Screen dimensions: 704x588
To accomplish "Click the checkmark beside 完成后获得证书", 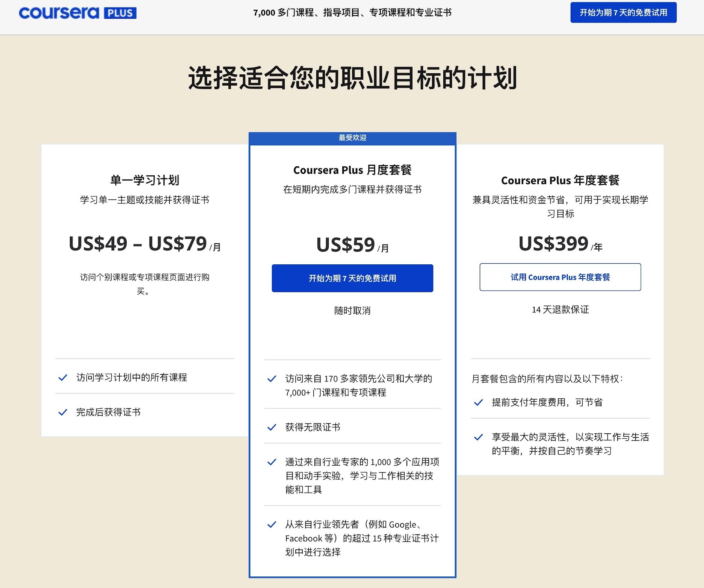I will pos(63,412).
